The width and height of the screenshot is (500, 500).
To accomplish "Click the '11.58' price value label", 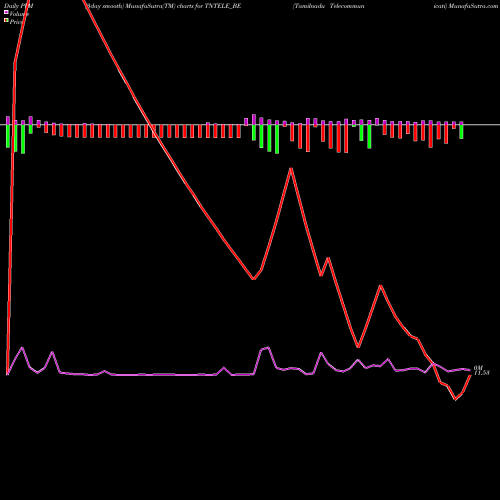I will point(482,373).
